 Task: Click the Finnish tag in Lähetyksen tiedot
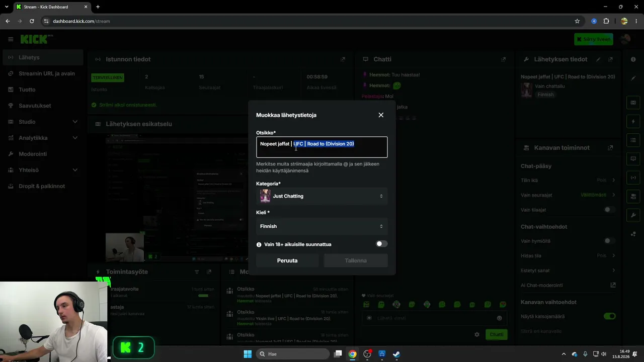(545, 95)
